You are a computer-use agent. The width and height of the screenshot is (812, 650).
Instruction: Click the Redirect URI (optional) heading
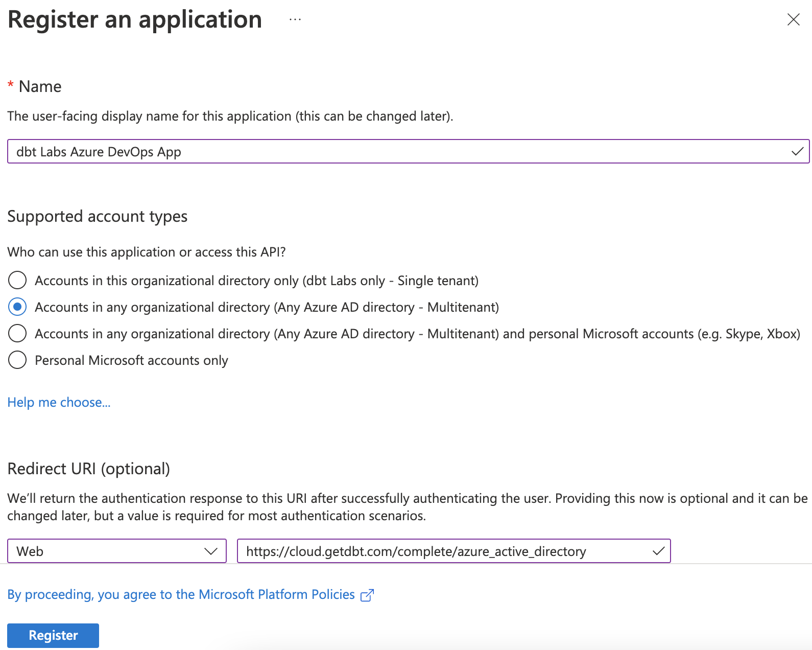point(89,469)
